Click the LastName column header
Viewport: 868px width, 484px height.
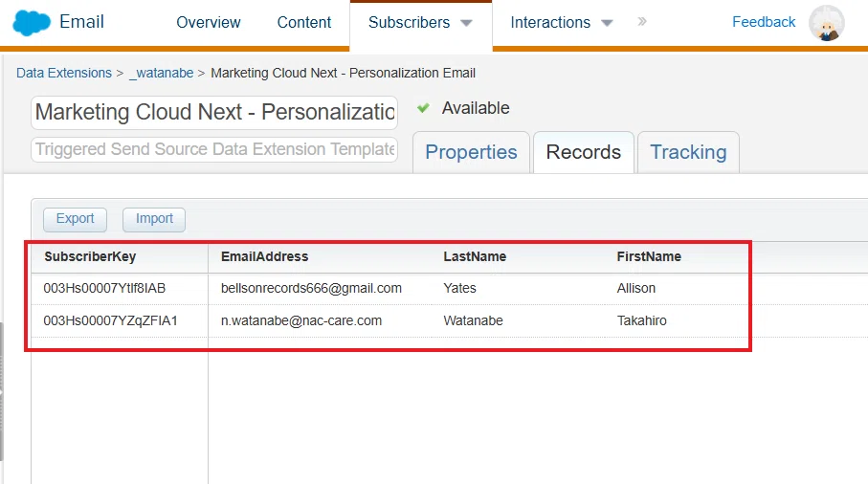click(x=475, y=256)
